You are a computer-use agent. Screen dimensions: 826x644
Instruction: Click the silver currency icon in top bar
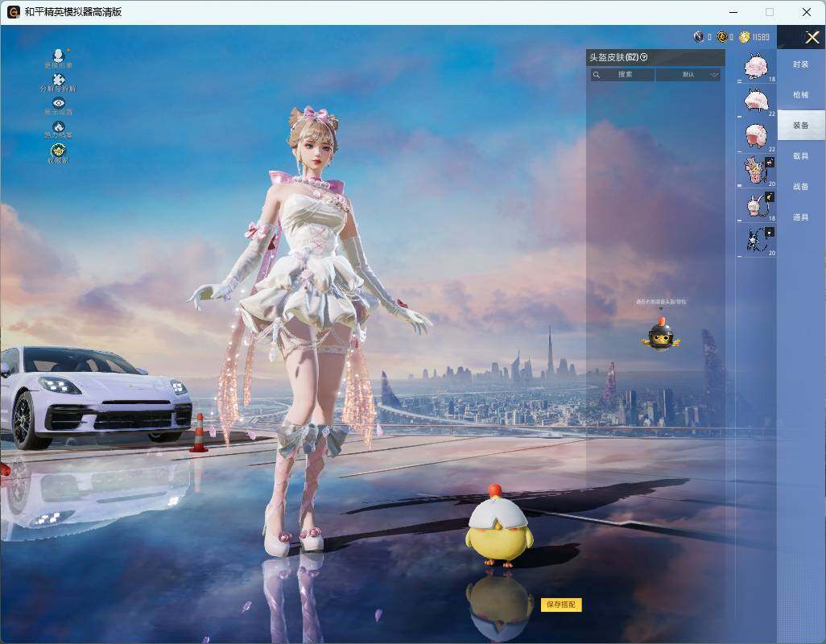coord(699,37)
